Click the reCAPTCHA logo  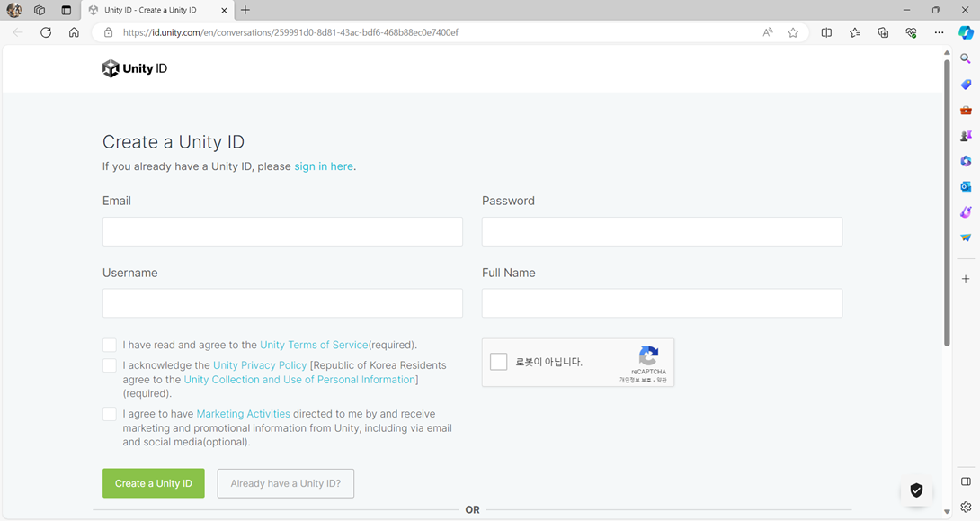[x=649, y=355]
